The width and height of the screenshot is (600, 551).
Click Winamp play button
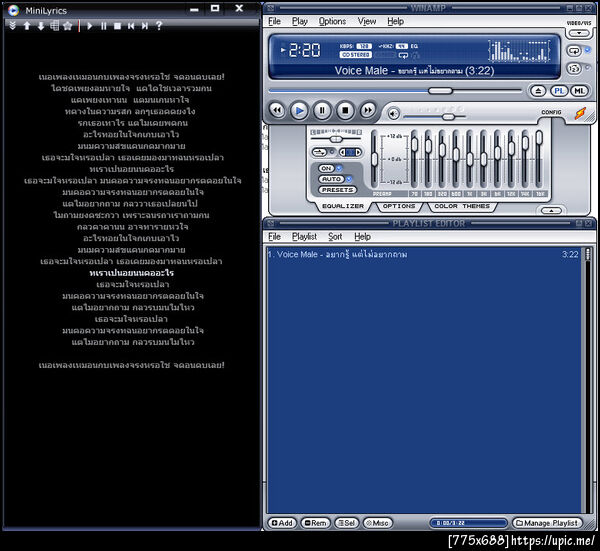(x=299, y=111)
